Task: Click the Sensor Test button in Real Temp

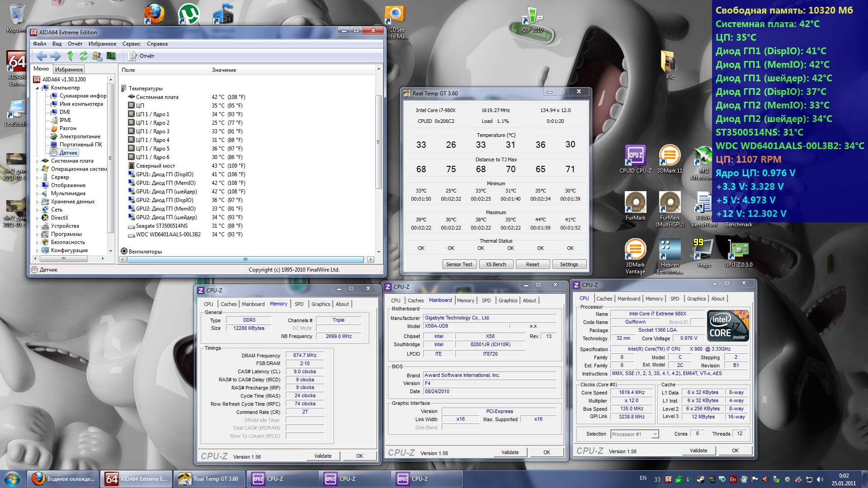Action: point(459,264)
